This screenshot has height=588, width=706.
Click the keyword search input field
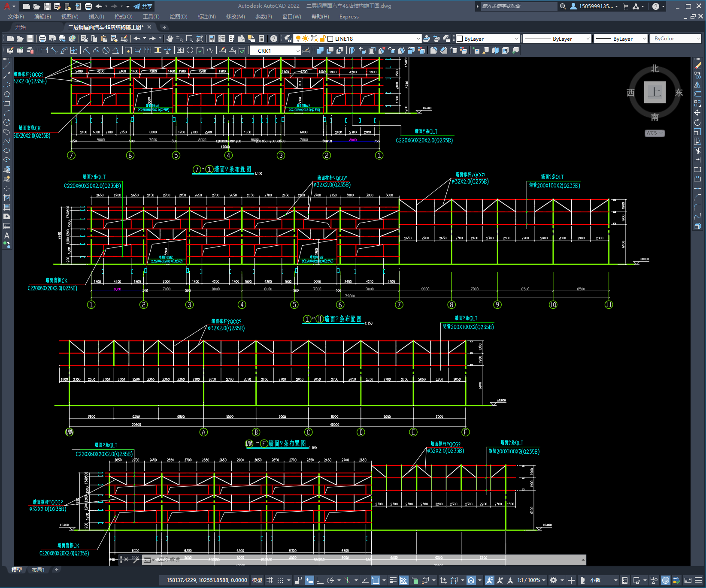coord(518,6)
